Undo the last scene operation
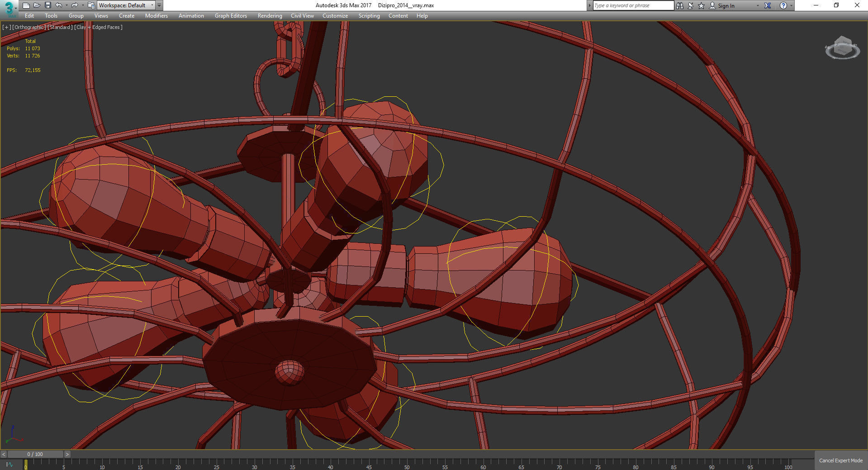This screenshot has height=470, width=868. pos(59,5)
